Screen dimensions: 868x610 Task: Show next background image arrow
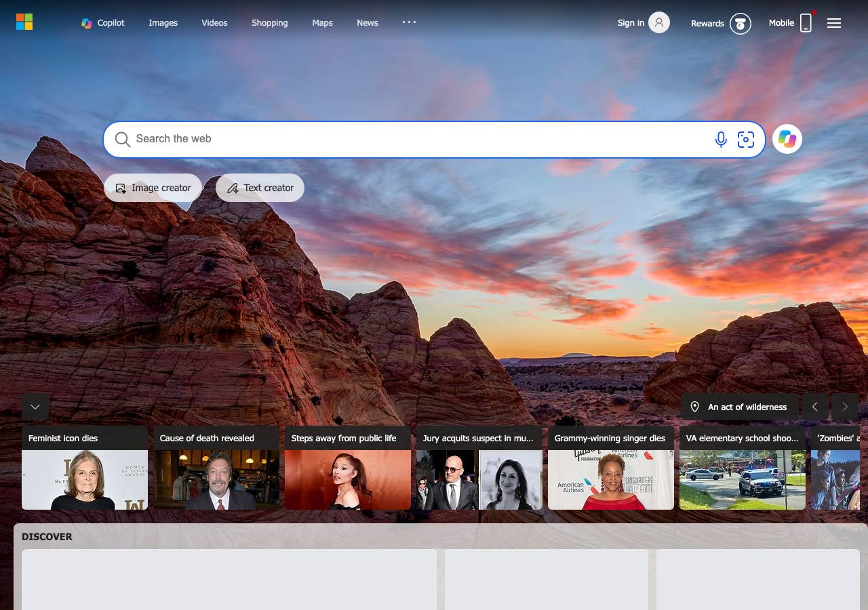[845, 407]
